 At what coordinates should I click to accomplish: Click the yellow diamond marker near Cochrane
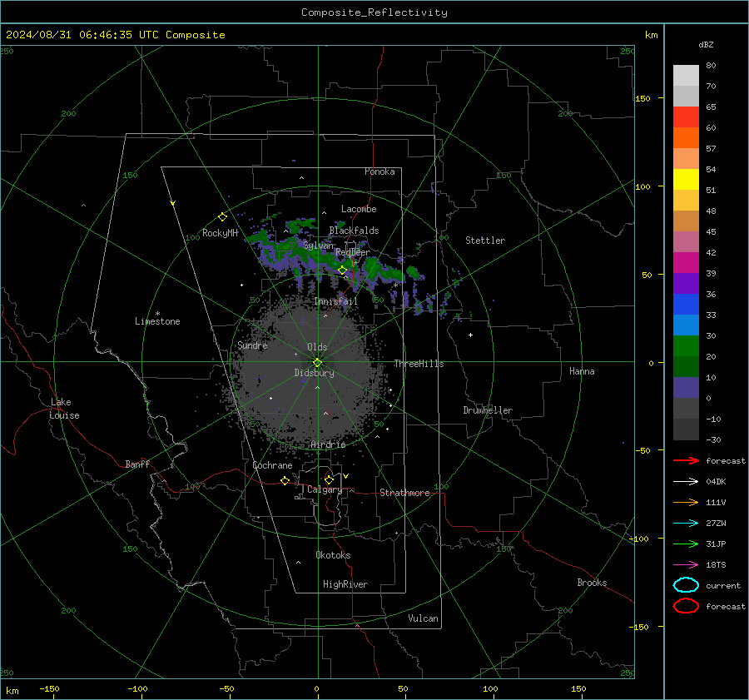click(x=285, y=480)
